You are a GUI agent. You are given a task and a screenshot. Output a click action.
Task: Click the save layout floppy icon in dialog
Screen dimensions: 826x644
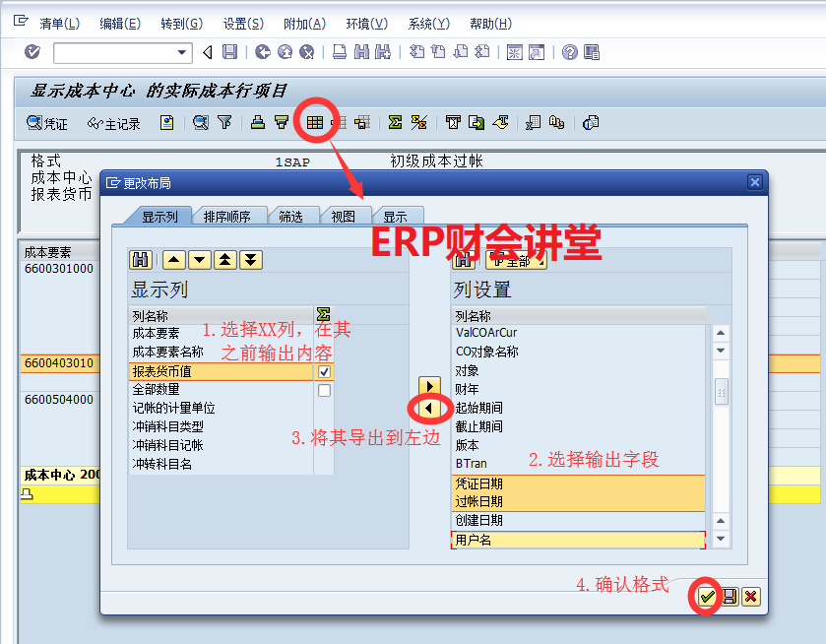[730, 596]
